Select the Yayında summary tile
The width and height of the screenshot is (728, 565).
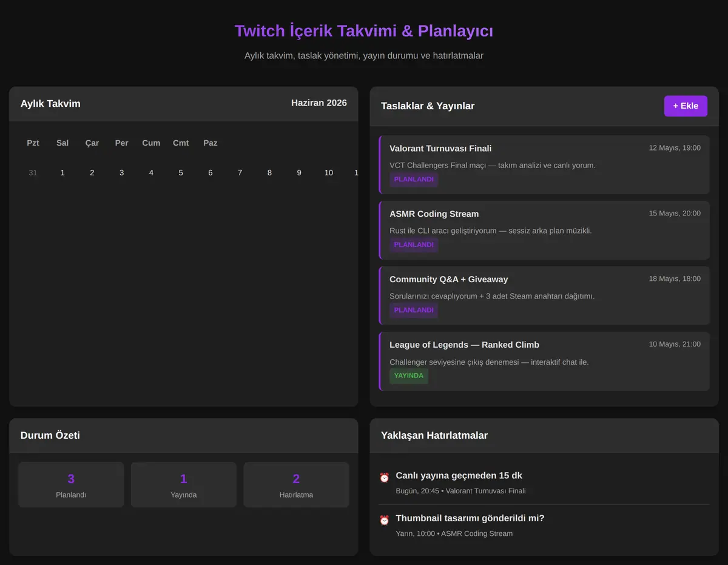184,485
